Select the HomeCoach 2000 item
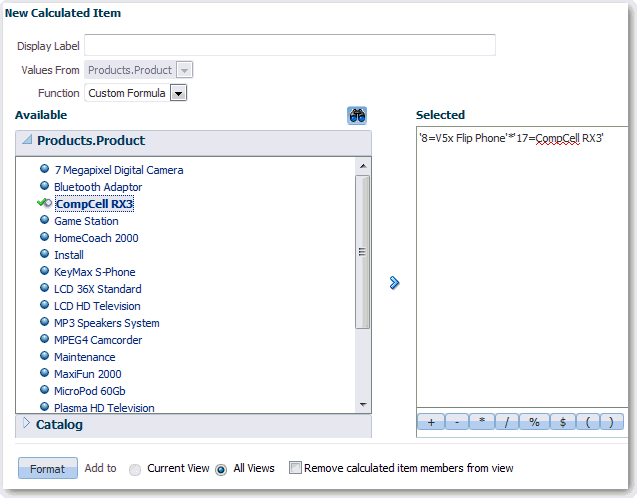 pos(96,238)
